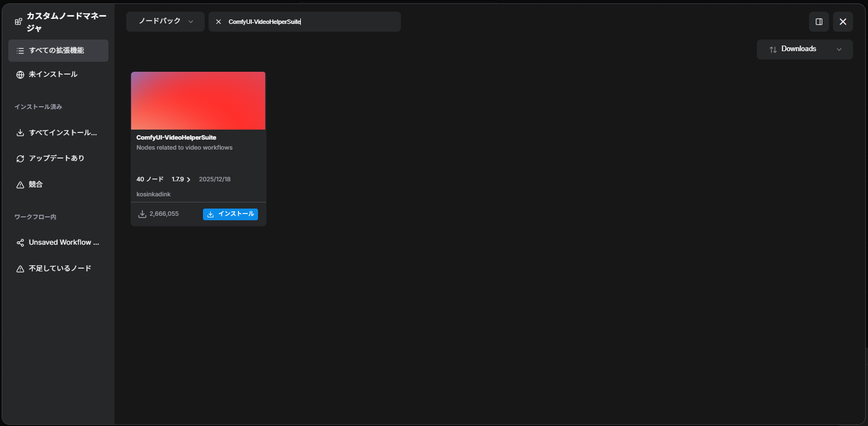The height and width of the screenshot is (426, 868).
Task: Click the '40 ノード' node count
Action: [150, 179]
